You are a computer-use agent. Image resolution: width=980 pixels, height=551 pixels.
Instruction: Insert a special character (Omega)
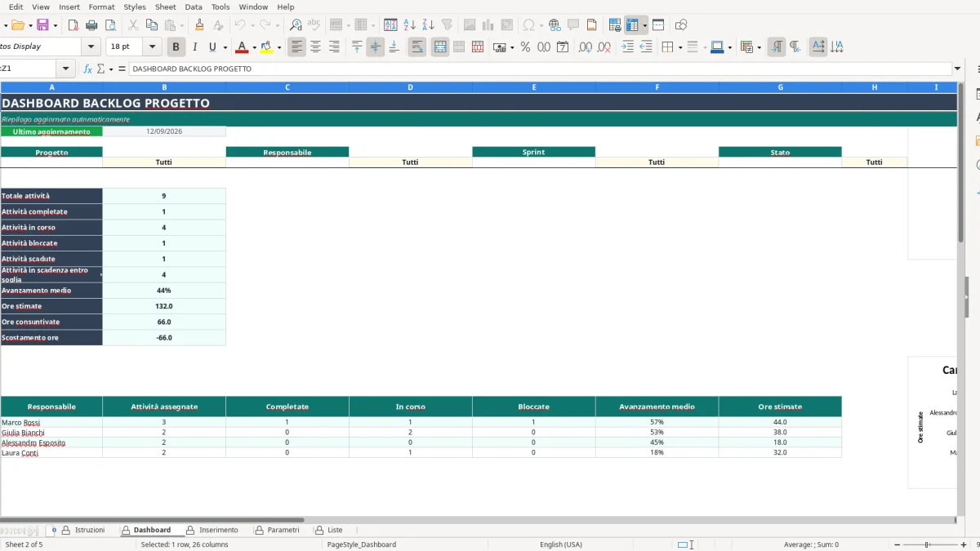click(x=529, y=25)
